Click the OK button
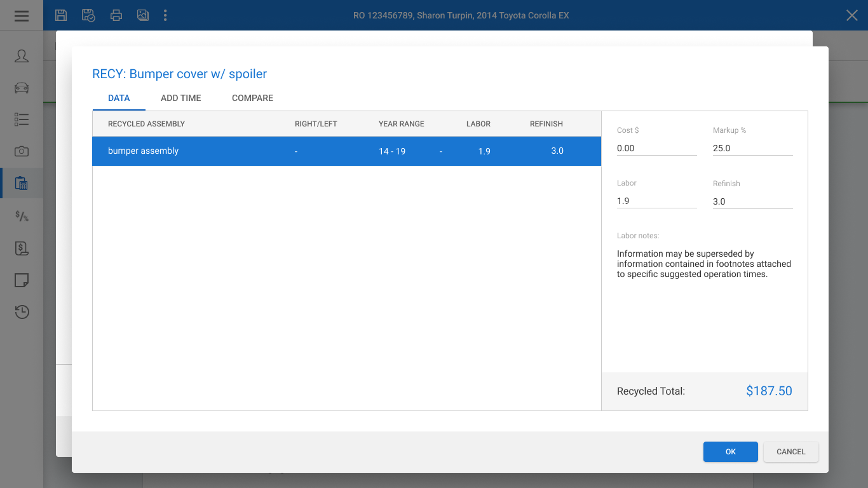The width and height of the screenshot is (868, 488). point(731,452)
